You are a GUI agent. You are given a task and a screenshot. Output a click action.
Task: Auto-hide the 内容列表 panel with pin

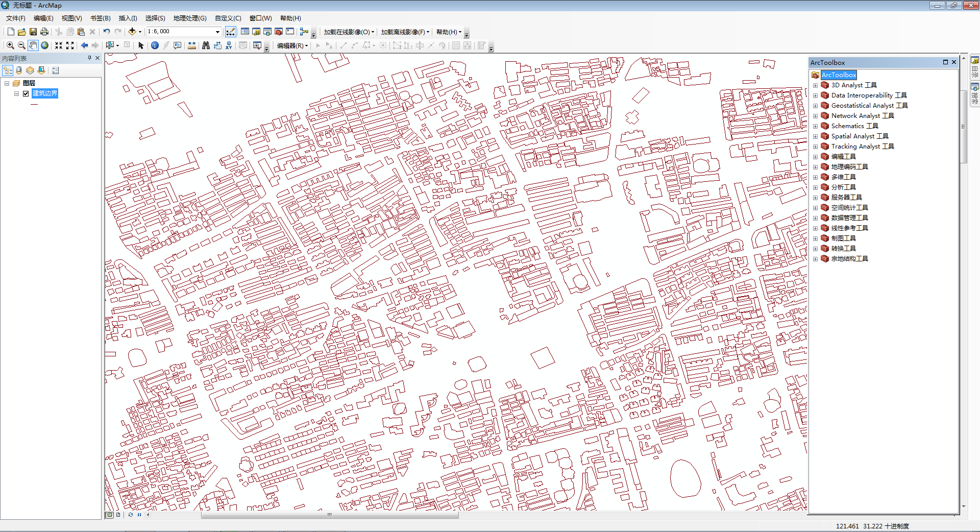pos(89,58)
